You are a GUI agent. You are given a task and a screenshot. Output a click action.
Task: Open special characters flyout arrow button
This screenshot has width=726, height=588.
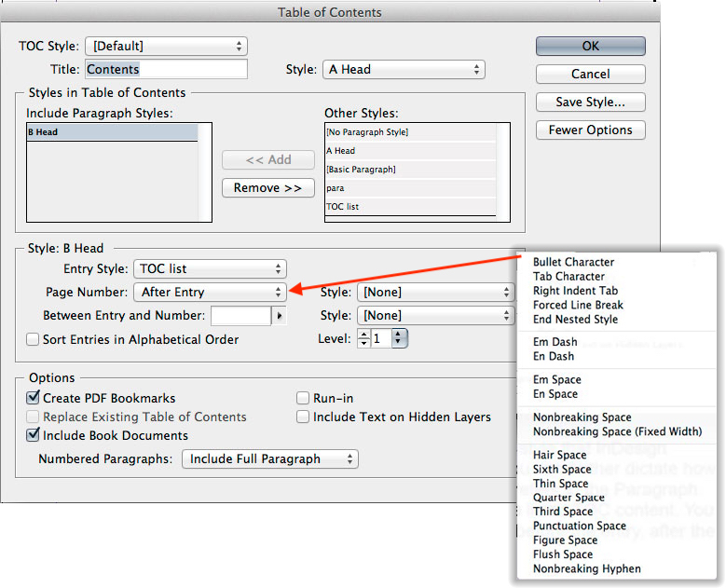tap(279, 316)
